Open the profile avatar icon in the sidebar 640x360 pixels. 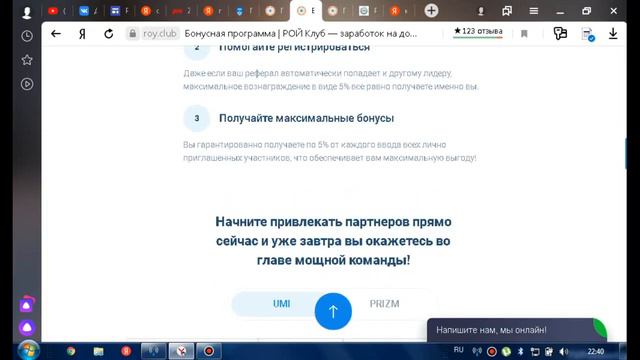point(27,13)
